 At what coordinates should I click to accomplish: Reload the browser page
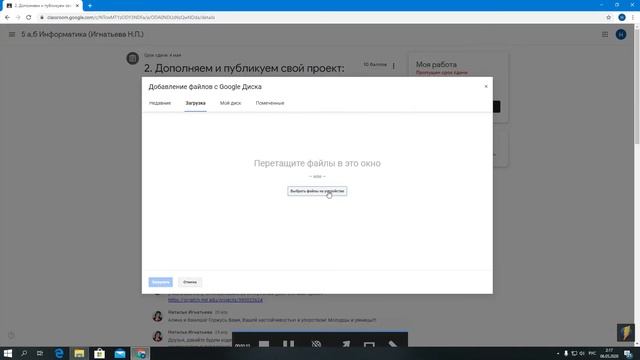[x=29, y=18]
